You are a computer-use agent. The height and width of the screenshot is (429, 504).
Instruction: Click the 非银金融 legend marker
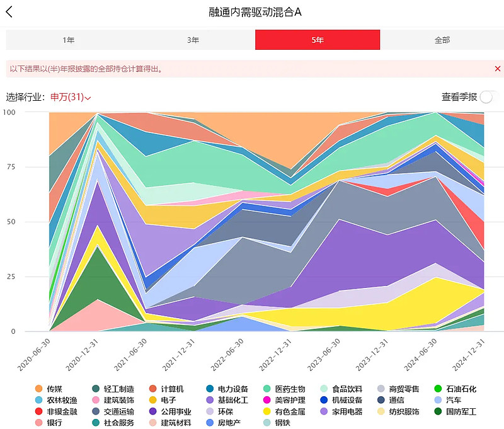[x=38, y=411]
